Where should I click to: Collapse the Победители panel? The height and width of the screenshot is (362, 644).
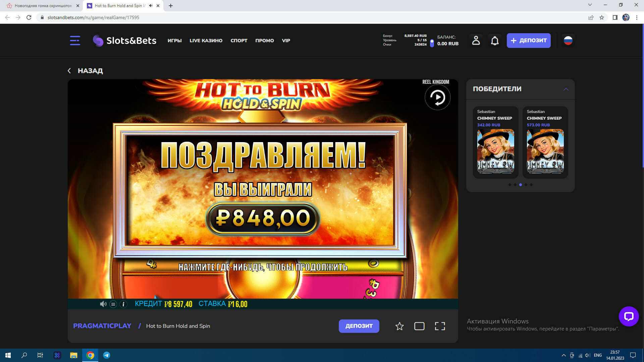[566, 89]
